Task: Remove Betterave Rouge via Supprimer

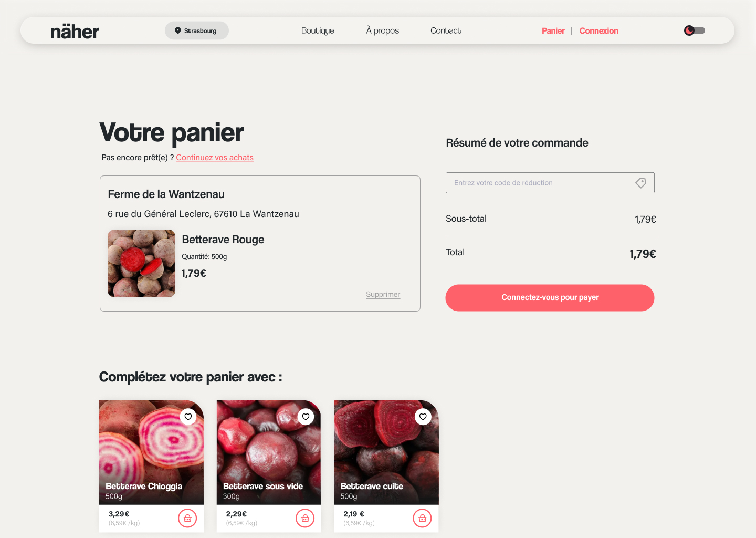Action: click(x=383, y=295)
